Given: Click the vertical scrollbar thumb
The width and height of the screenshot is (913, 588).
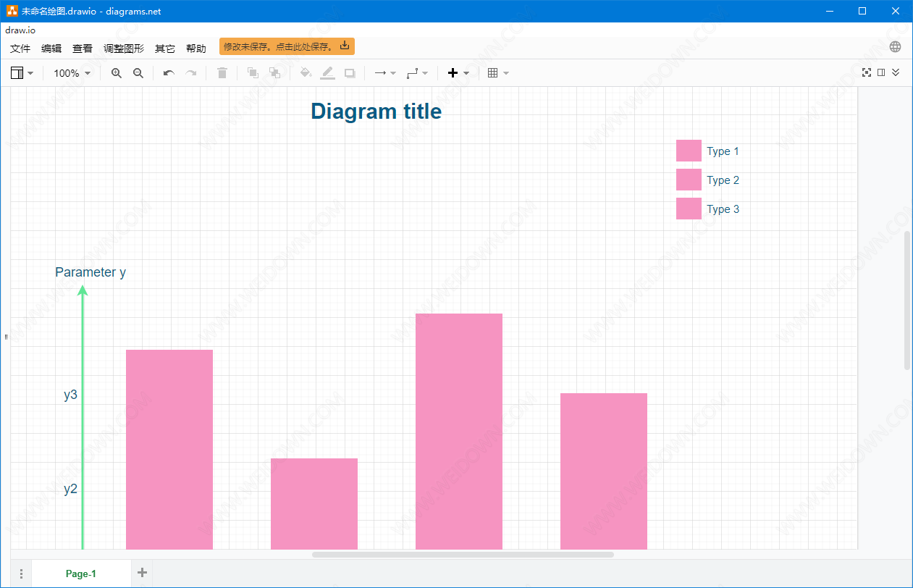Looking at the screenshot, I should (x=908, y=301).
